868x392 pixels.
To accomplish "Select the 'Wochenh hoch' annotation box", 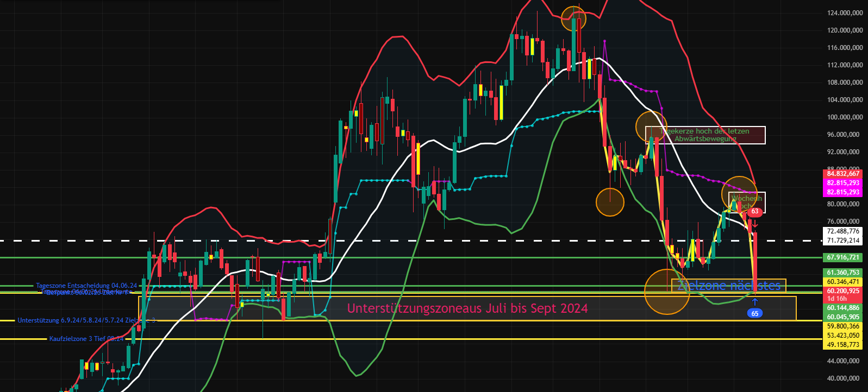I will [747, 202].
